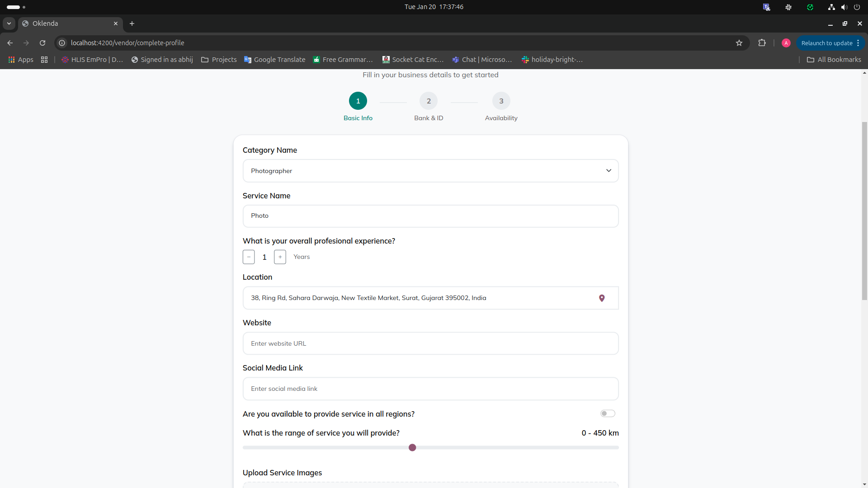The image size is (868, 488).
Task: Open the Chrome profile avatar
Action: coord(786,43)
